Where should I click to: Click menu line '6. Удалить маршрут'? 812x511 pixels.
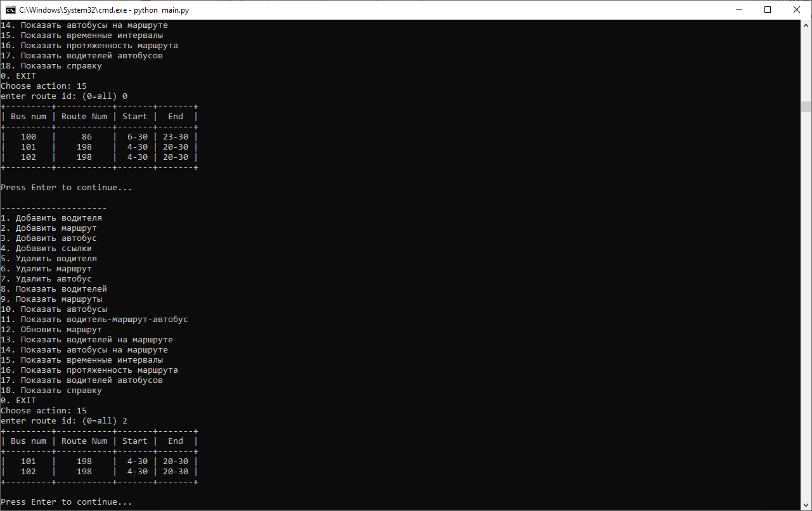[x=46, y=269]
